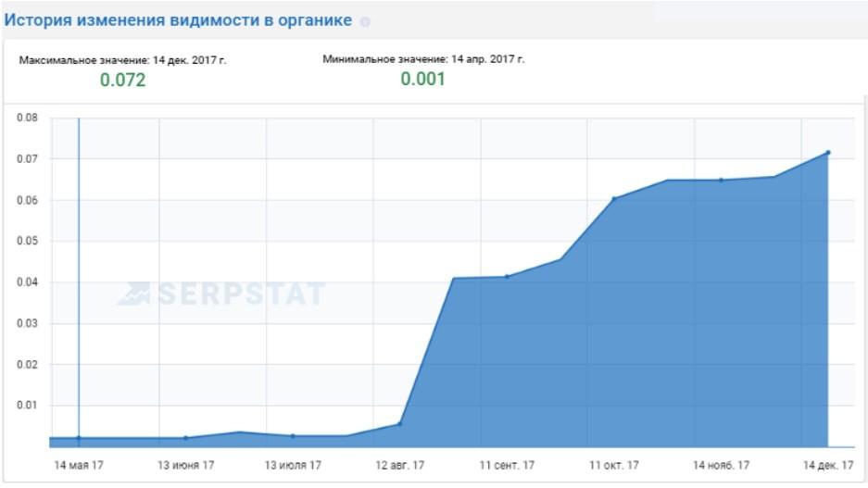868x488 pixels.
Task: Select the maximum value 0.072
Action: (x=123, y=80)
